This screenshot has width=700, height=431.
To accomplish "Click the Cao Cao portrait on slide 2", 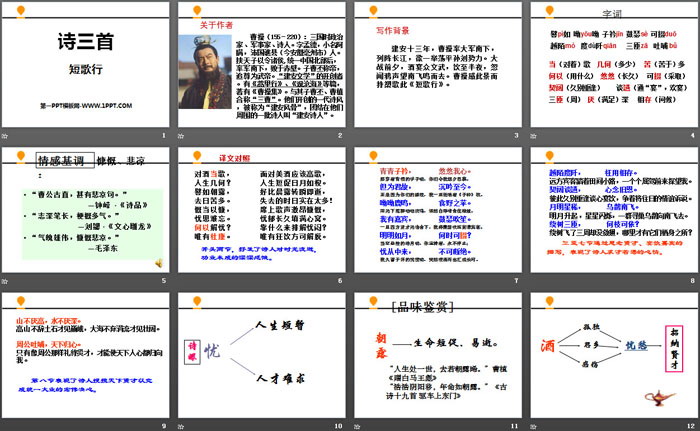I will [209, 66].
